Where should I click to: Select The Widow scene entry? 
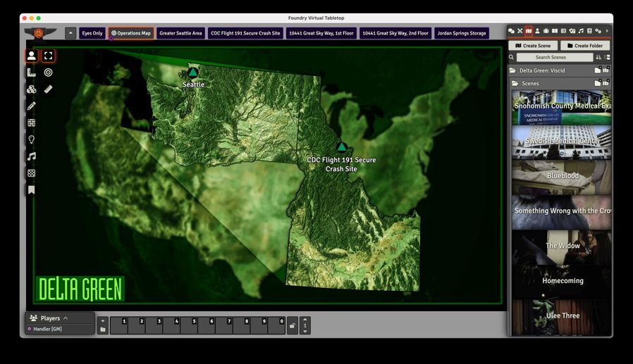(561, 246)
